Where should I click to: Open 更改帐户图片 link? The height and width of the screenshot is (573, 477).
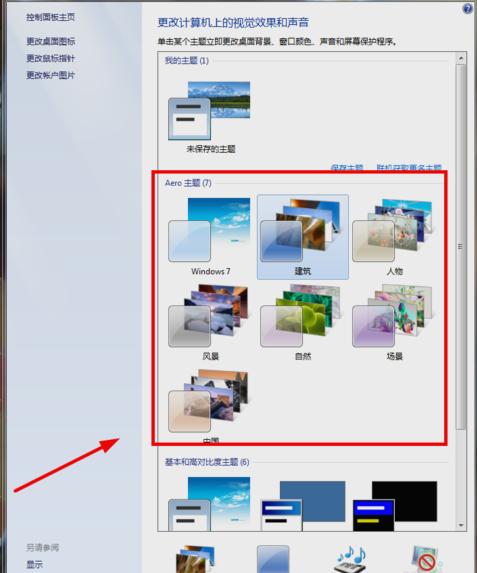(50, 75)
